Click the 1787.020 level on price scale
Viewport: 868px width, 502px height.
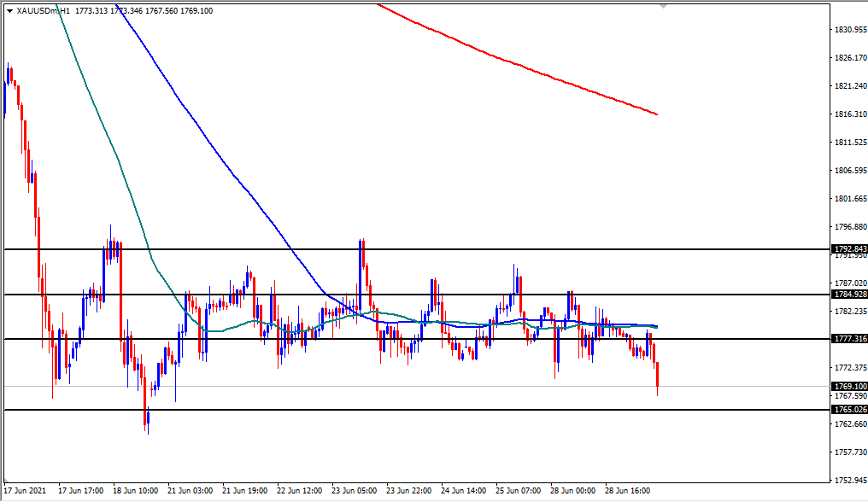click(851, 283)
